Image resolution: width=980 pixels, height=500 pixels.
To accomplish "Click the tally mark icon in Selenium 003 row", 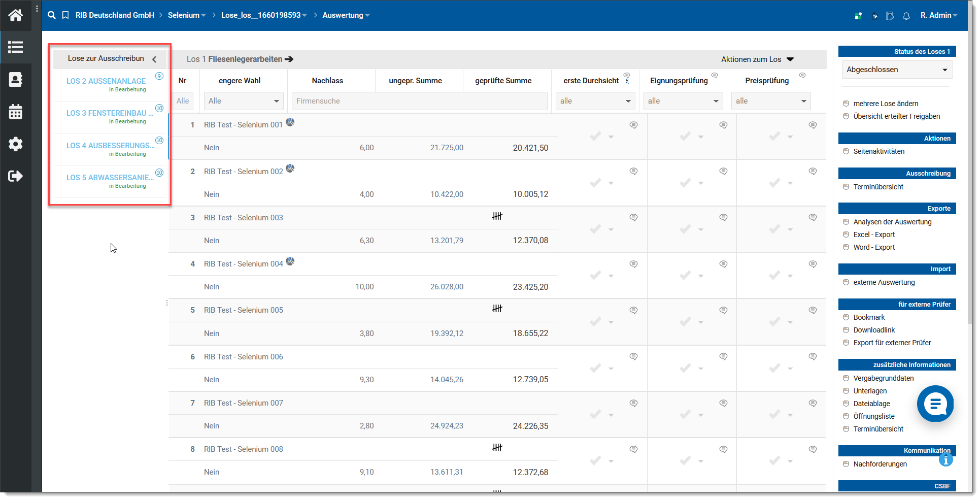I will point(497,216).
